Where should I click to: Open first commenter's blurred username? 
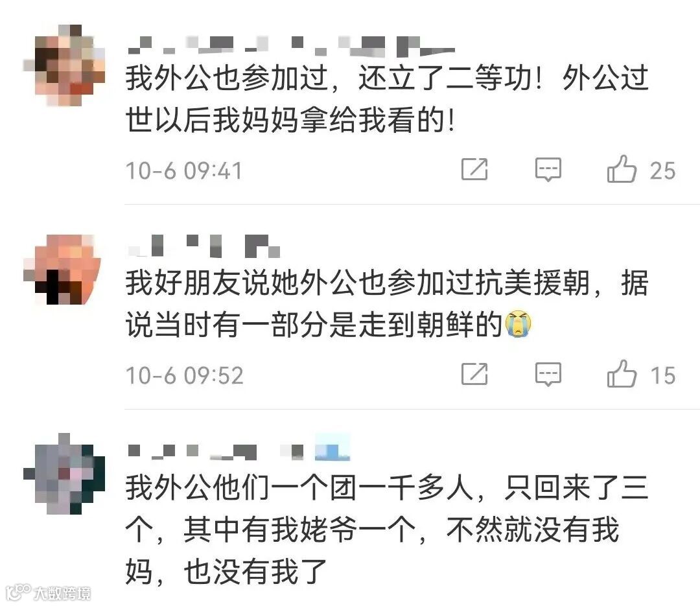pyautogui.click(x=291, y=47)
